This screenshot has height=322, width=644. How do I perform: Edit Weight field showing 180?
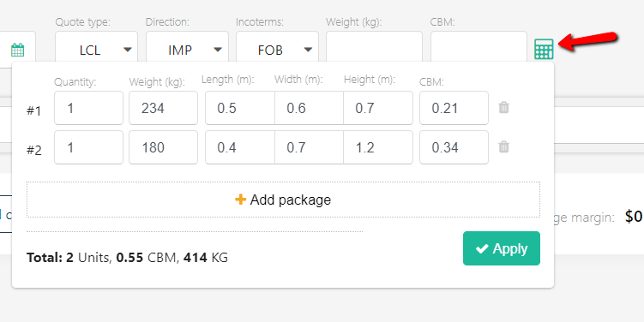[x=164, y=147]
